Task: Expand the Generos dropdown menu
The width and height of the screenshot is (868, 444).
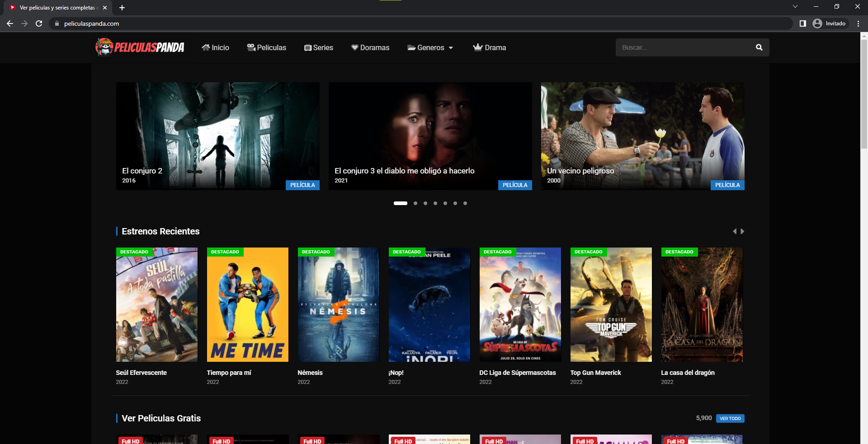Action: coord(430,47)
